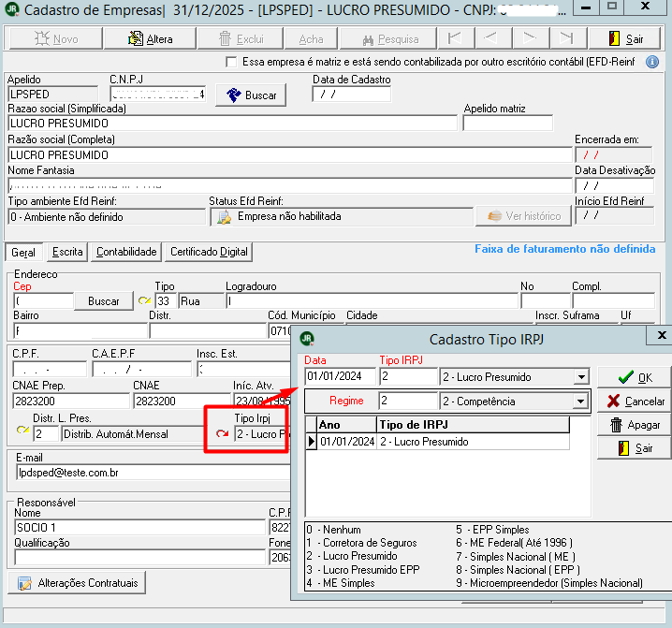This screenshot has width=672, height=628.
Task: Click the CNAE Prep. field 2823200
Action: (x=71, y=401)
